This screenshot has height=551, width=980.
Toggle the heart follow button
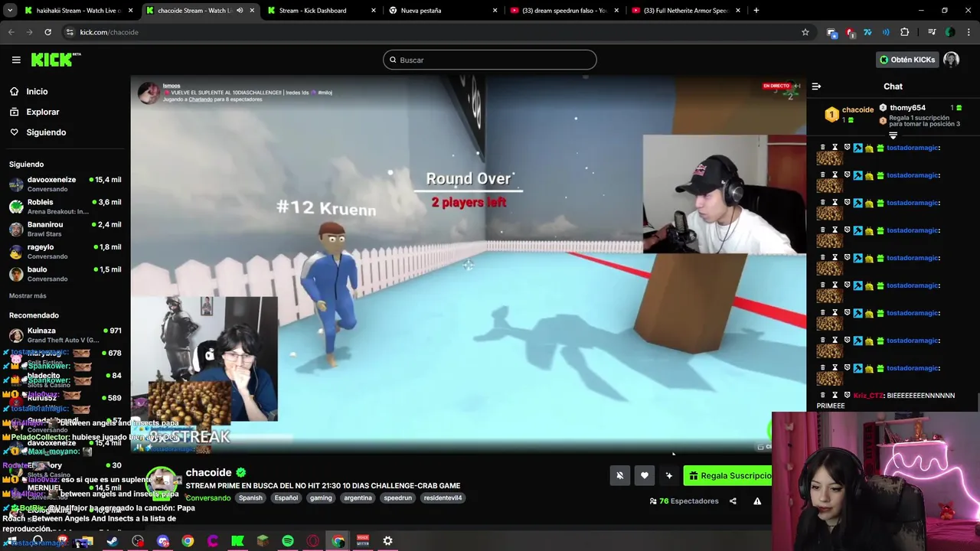(x=645, y=475)
